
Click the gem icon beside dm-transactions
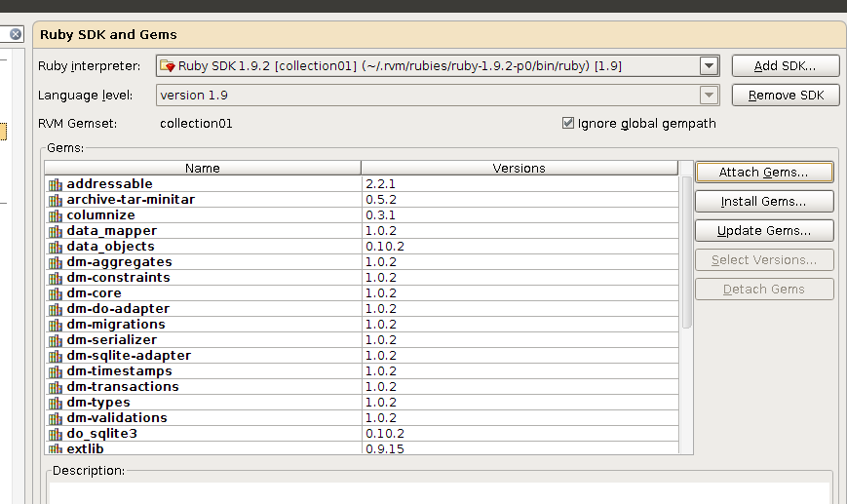pos(56,388)
